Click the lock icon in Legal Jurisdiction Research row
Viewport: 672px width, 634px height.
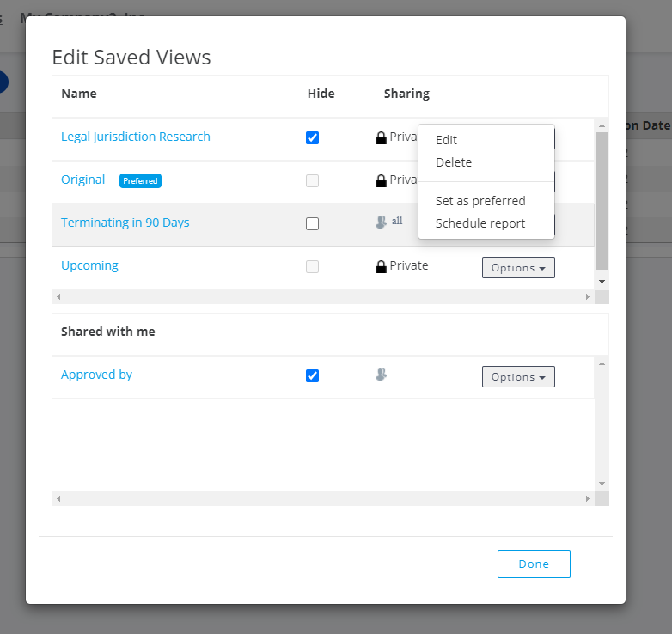381,138
